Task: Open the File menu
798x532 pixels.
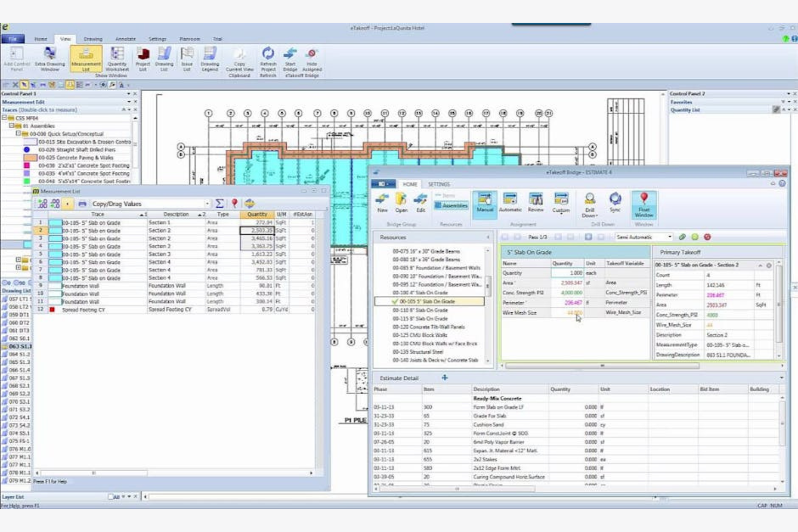Action: pos(12,39)
